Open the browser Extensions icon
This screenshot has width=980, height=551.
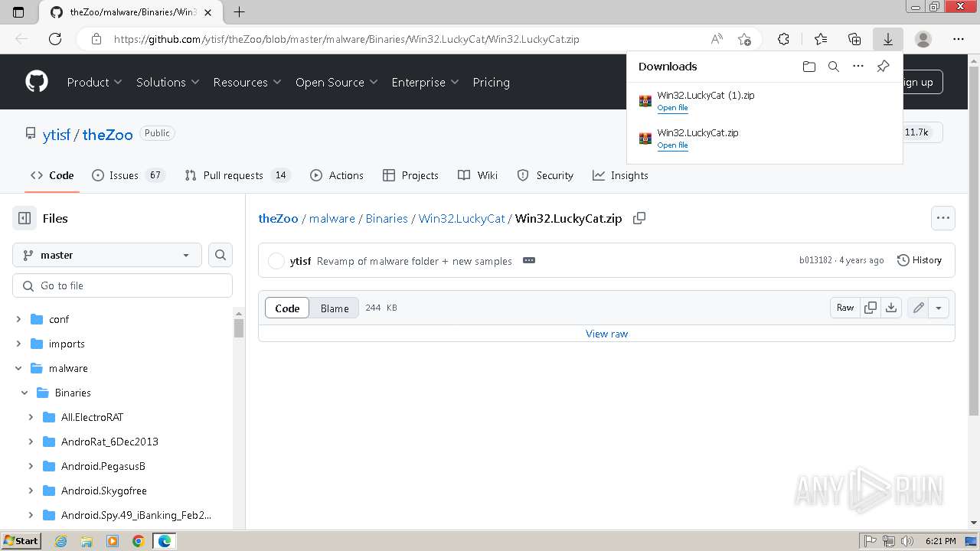pyautogui.click(x=783, y=39)
